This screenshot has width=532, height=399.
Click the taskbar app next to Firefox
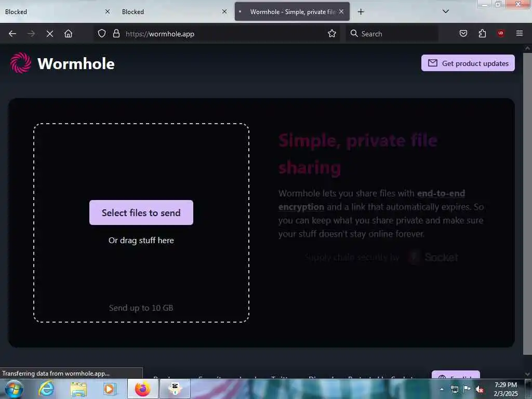[175, 389]
